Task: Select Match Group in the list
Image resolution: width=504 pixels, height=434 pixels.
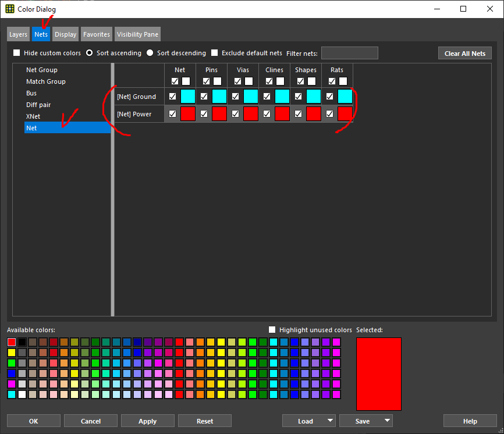Action: point(46,81)
